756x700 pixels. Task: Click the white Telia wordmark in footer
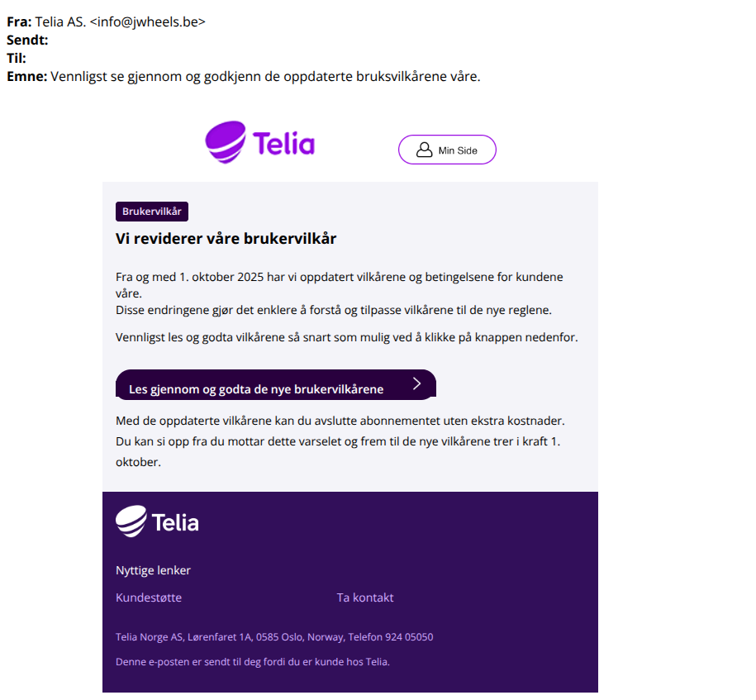click(x=175, y=523)
